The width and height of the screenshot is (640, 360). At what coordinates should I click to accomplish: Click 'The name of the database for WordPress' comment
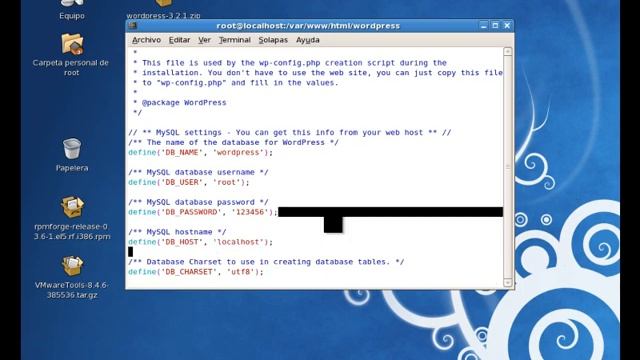click(x=233, y=142)
